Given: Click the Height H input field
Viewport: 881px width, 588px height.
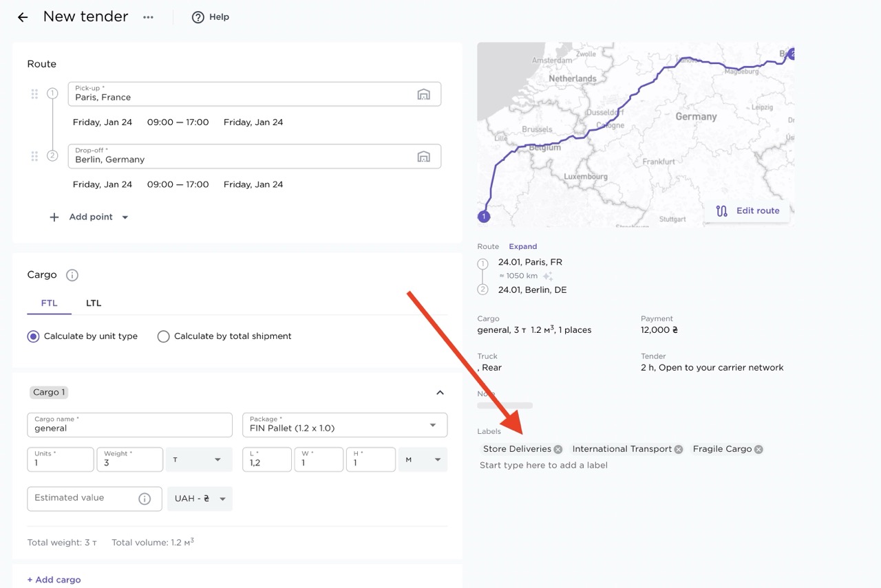Looking at the screenshot, I should click(x=371, y=459).
